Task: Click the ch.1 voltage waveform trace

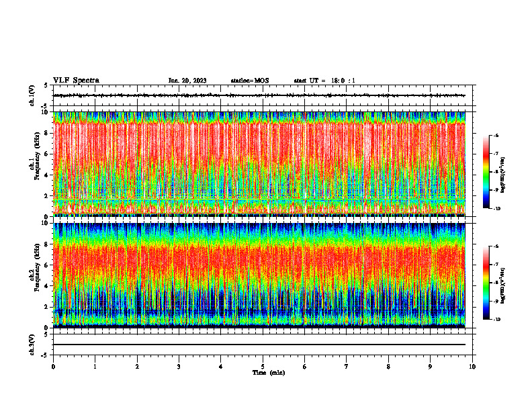Action: pos(259,95)
